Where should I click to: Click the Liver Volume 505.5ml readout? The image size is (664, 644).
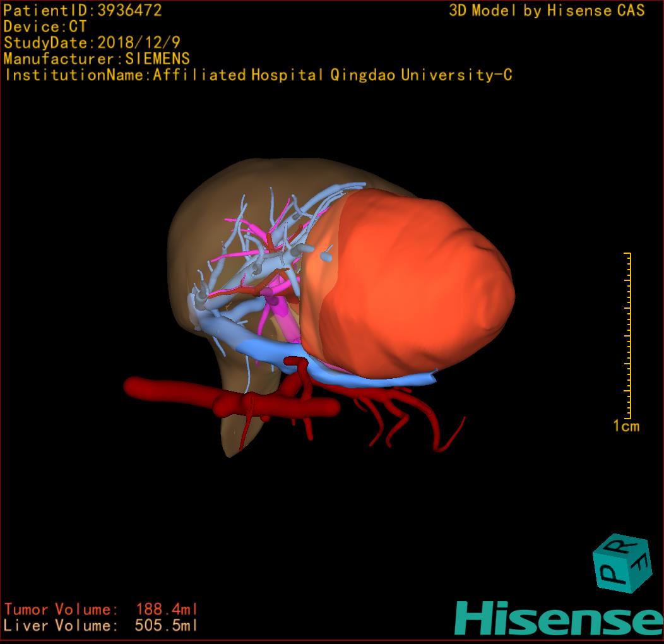101,625
